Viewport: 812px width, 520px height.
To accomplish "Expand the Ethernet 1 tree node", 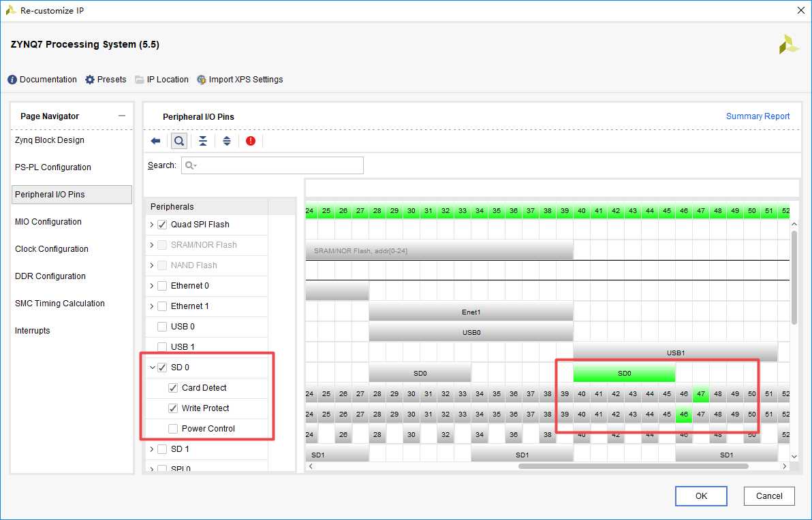I will 152,306.
